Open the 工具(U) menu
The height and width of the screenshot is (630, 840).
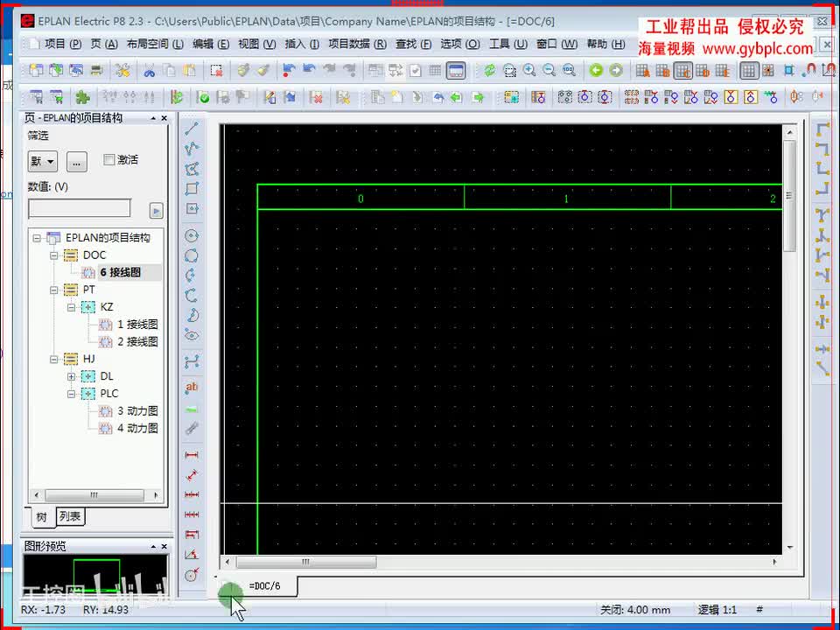tap(507, 44)
